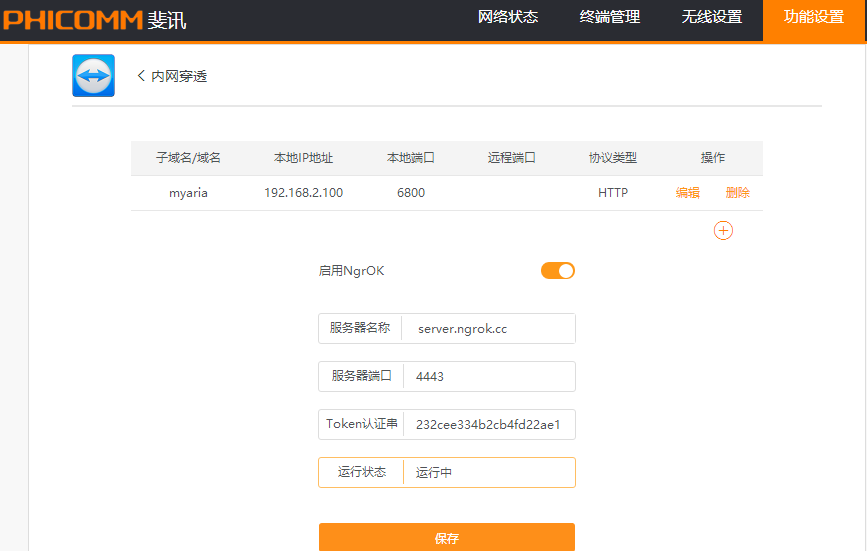Toggle the 启用NgrOK switch
This screenshot has width=867, height=551.
point(558,271)
